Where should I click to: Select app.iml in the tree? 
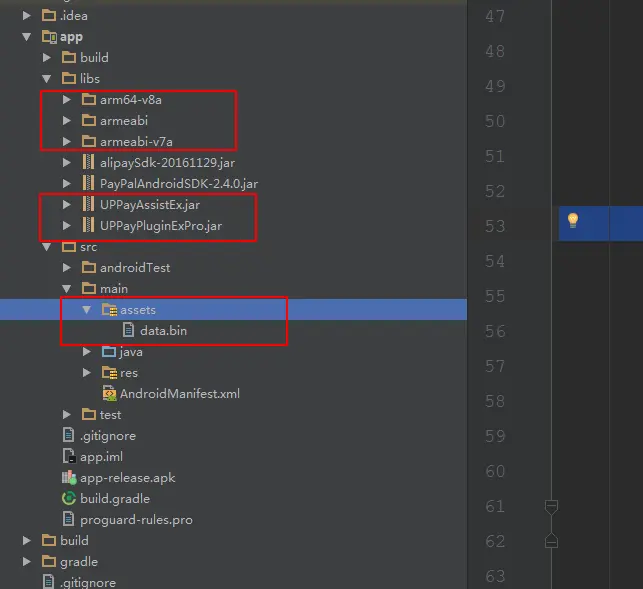pyautogui.click(x=102, y=457)
